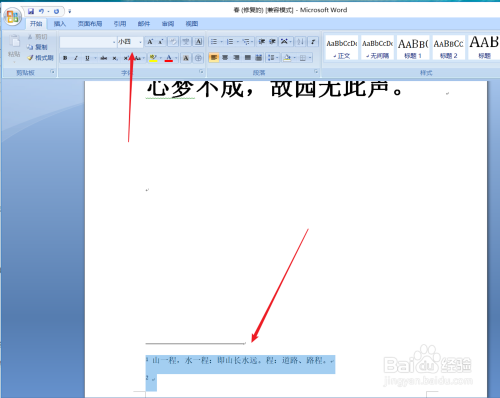This screenshot has height=398, width=500.
Task: Click the 粘贴 (Paste) button
Action: [14, 47]
